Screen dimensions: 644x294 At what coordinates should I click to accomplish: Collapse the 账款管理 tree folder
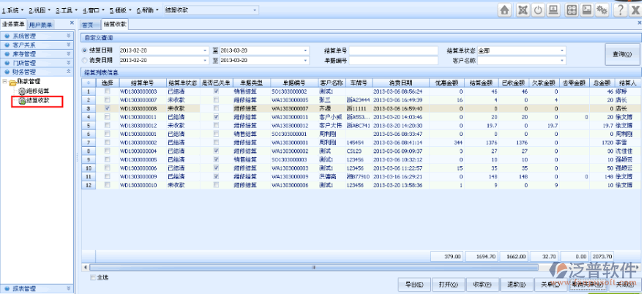pyautogui.click(x=5, y=82)
